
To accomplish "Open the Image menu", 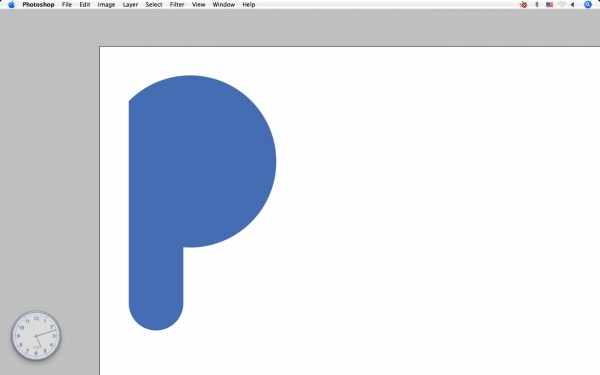I will point(106,5).
